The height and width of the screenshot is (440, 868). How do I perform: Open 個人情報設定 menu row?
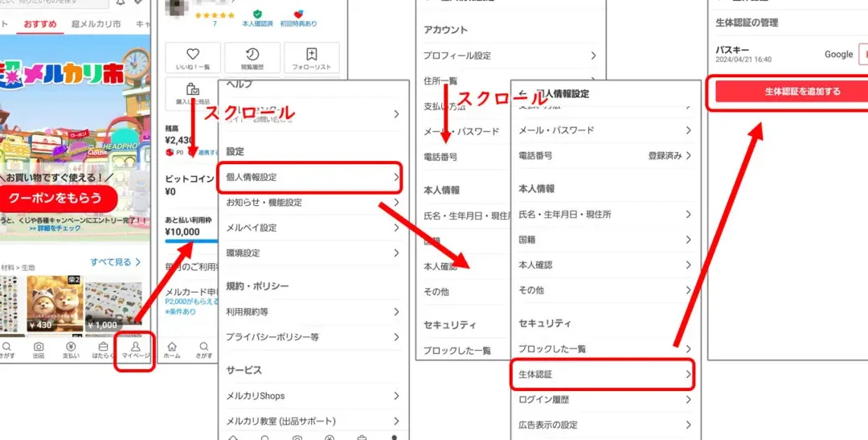tap(313, 177)
